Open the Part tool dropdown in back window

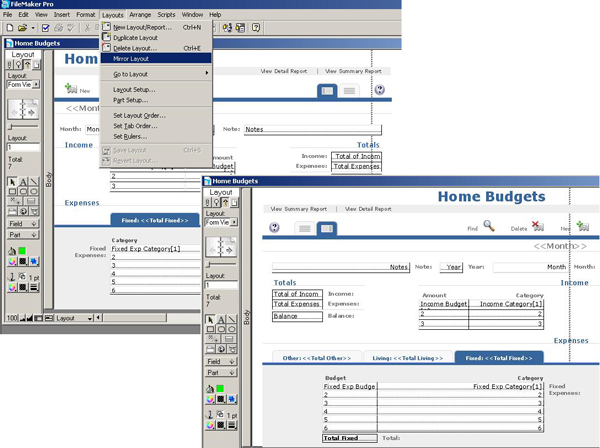[23, 235]
